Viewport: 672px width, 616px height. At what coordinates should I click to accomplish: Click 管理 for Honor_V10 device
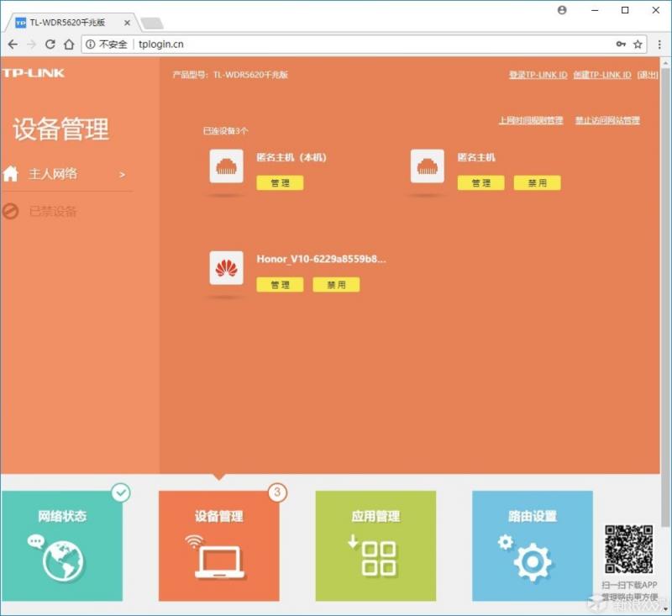pyautogui.click(x=280, y=285)
